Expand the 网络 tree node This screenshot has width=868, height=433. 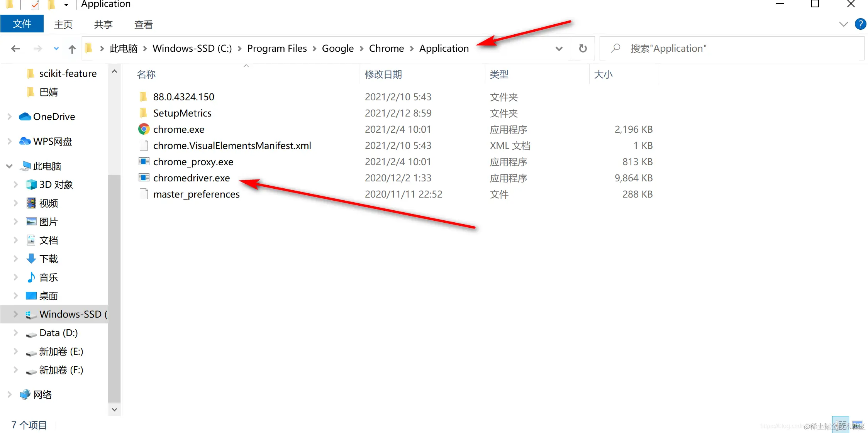pos(10,394)
